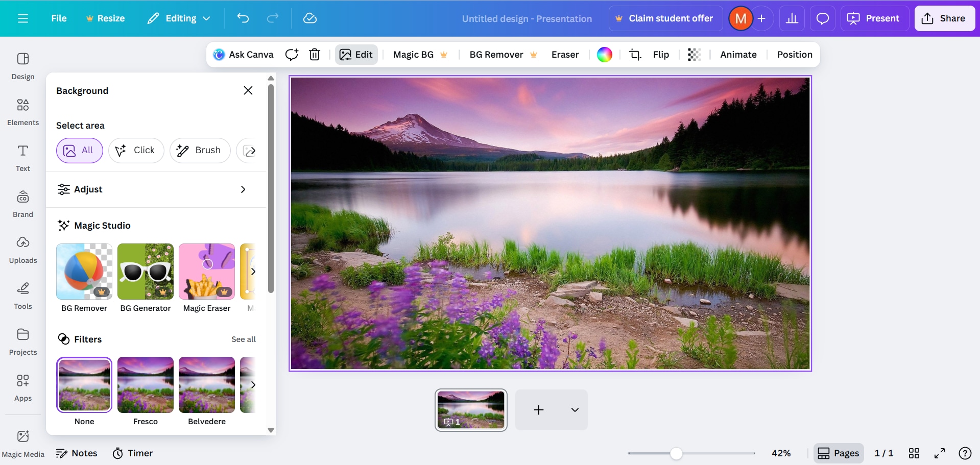Click Claim student offer
This screenshot has height=465, width=980.
tap(665, 18)
